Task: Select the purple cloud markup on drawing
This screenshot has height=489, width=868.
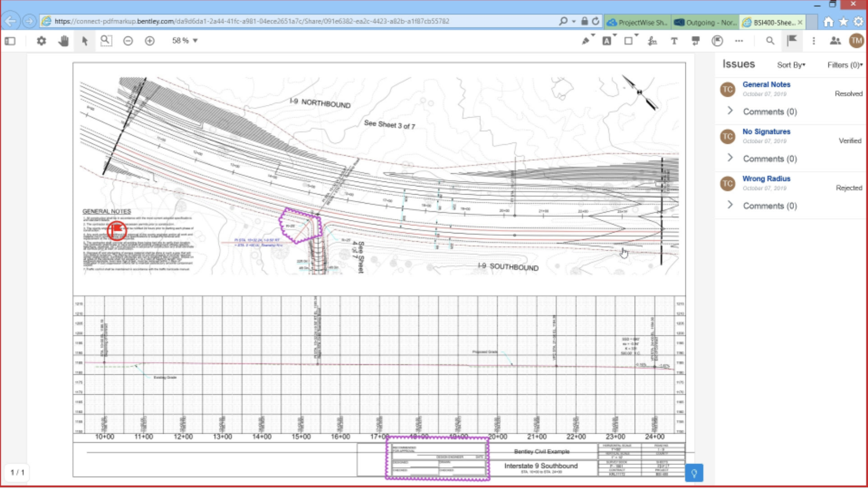Action: [x=300, y=225]
